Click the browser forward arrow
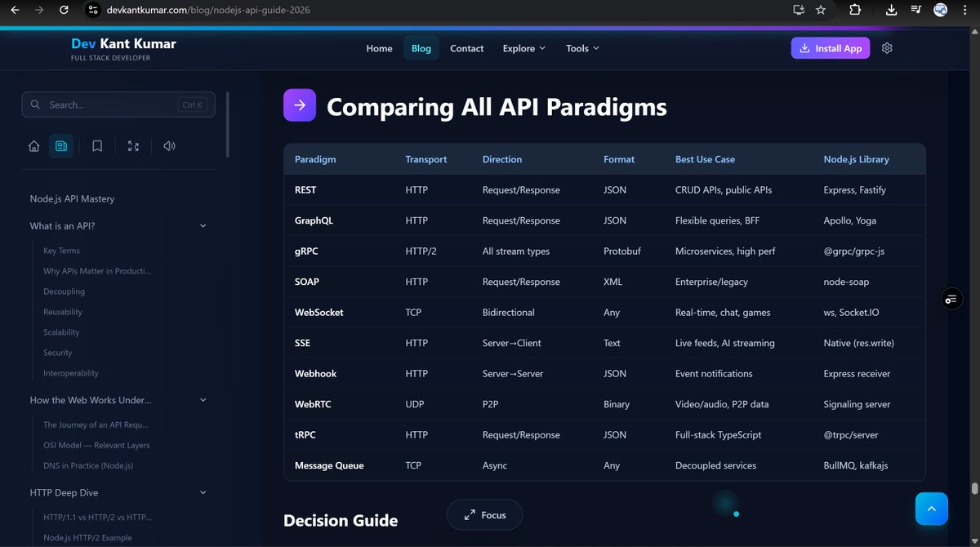 [x=39, y=10]
